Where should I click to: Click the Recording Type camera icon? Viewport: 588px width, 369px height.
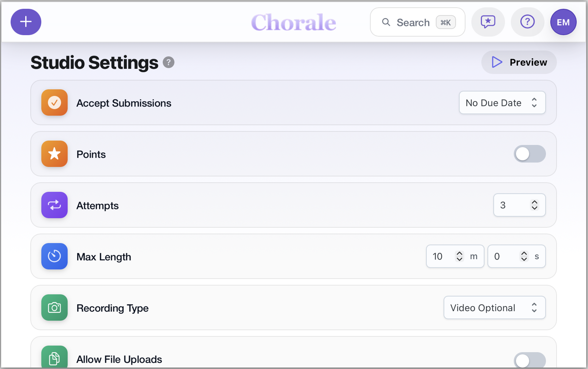54,307
